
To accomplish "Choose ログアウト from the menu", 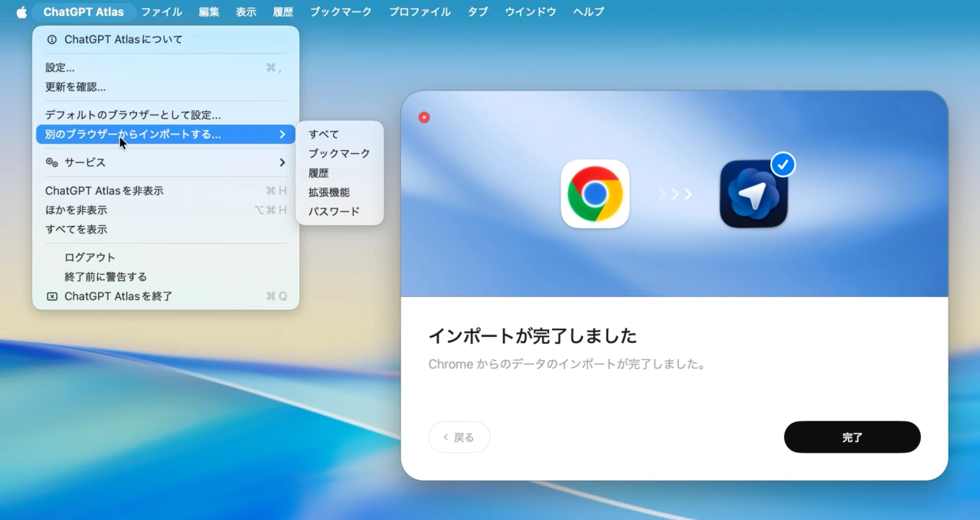I will [x=90, y=257].
